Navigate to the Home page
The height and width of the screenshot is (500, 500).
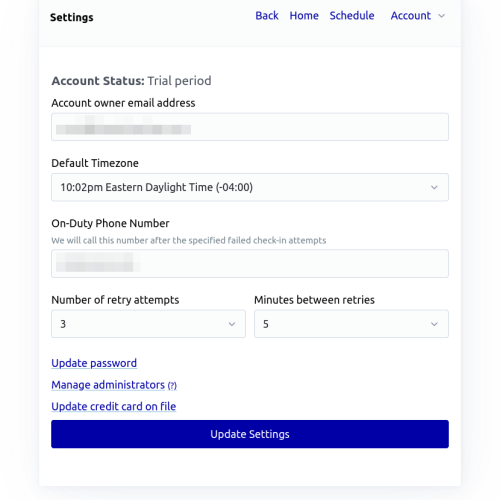coord(304,16)
